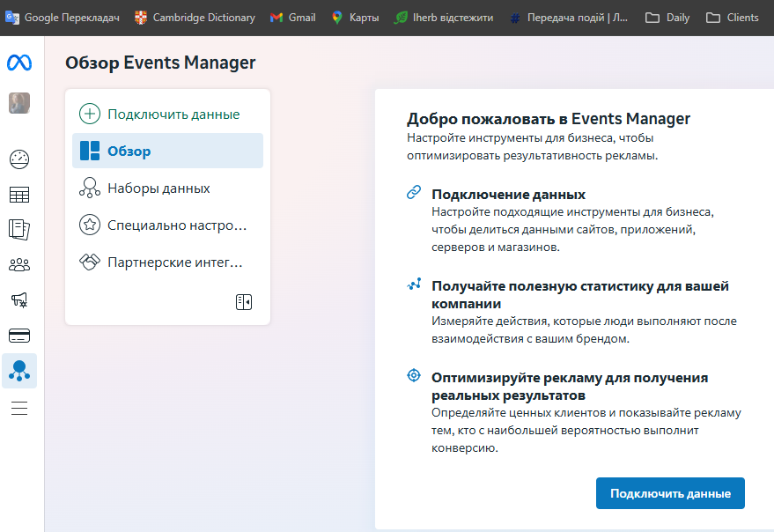This screenshot has height=532, width=774.
Task: Click the star custom conversions icon
Action: (89, 225)
